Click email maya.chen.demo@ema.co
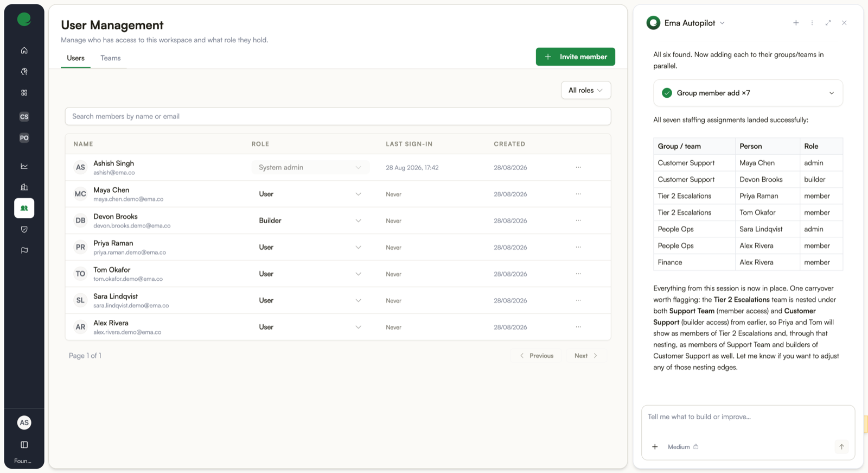Screen dimensions: 868x473 128,199
